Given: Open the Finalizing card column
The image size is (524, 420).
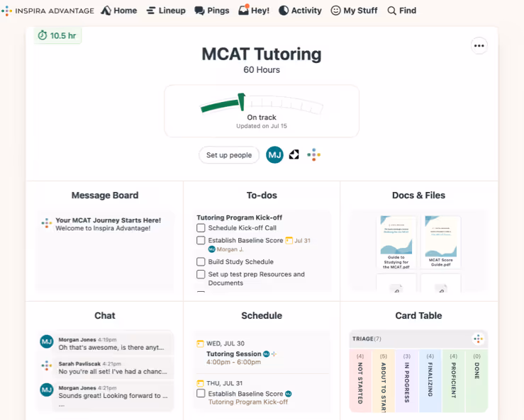Looking at the screenshot, I should click(430, 380).
